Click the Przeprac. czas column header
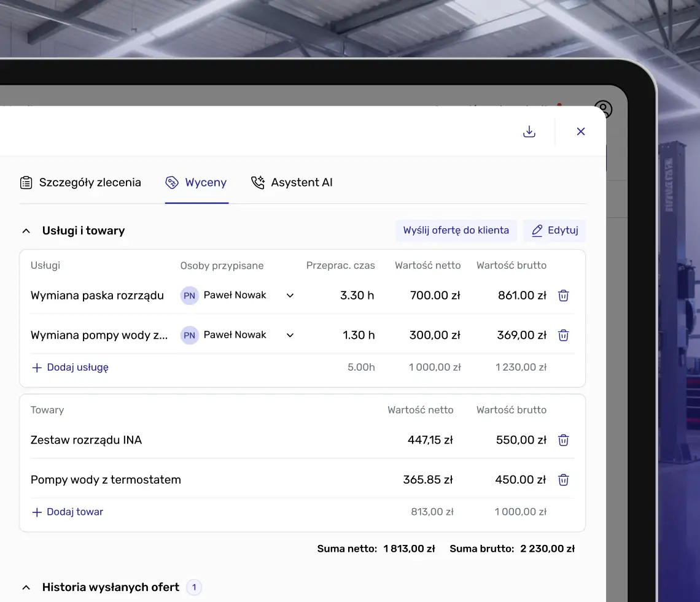700x602 pixels. coord(341,266)
